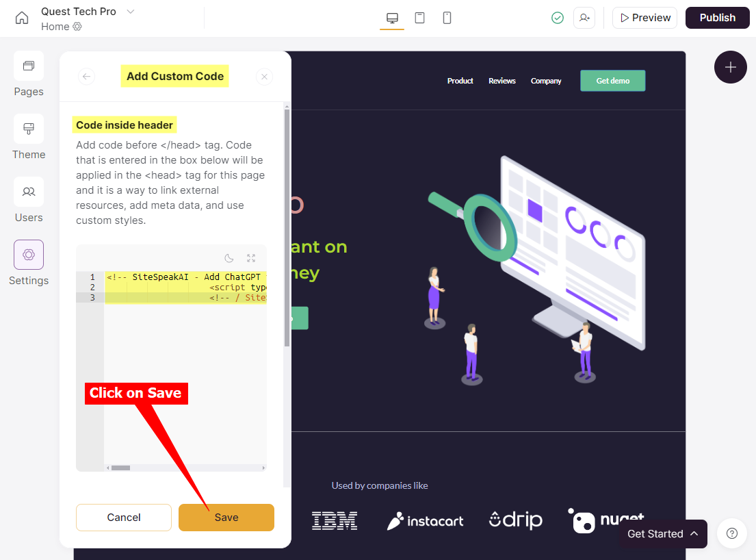Preview the site
Image resolution: width=756 pixels, height=560 pixels.
644,18
